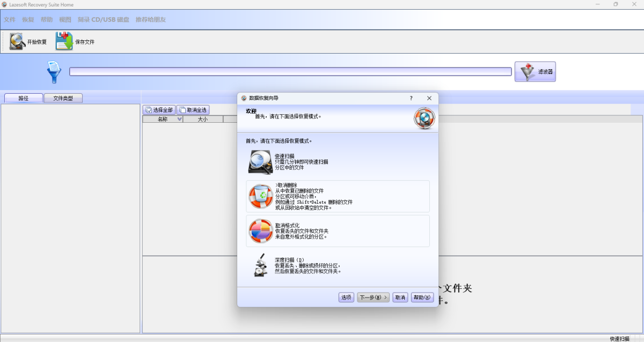Click the 滤波器 filter button
Screen dimensions: 644x342
(x=535, y=71)
